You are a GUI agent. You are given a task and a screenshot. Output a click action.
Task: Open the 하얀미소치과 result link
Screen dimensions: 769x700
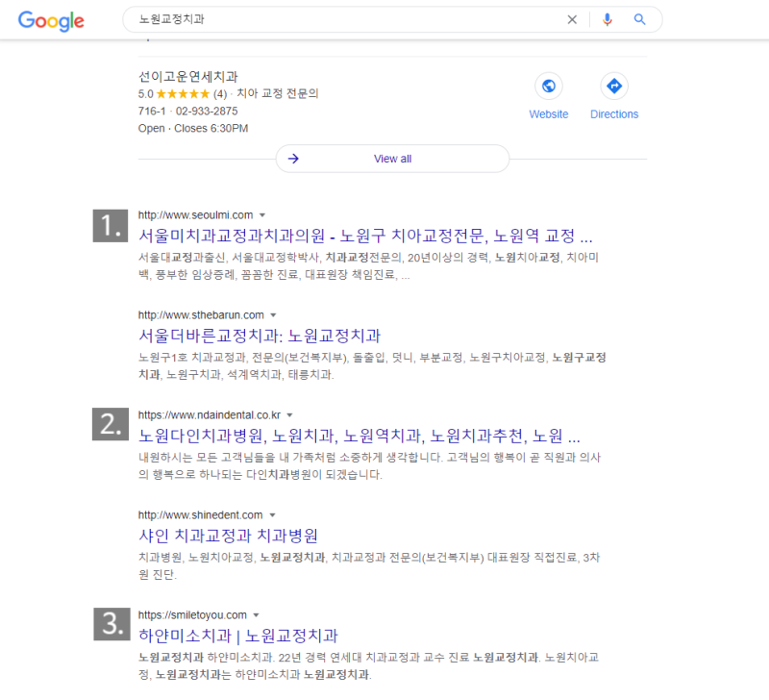point(236,636)
